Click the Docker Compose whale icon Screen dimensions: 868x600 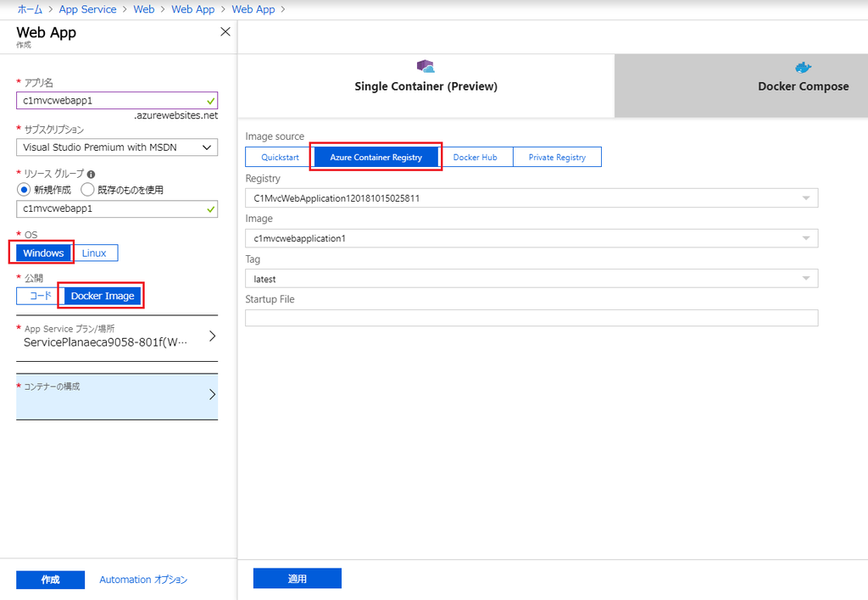tap(804, 68)
